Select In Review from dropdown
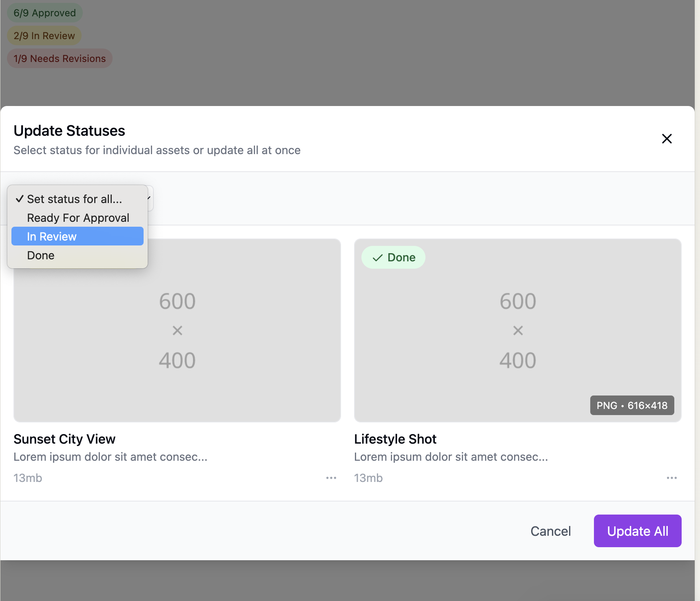The width and height of the screenshot is (700, 601). click(78, 236)
